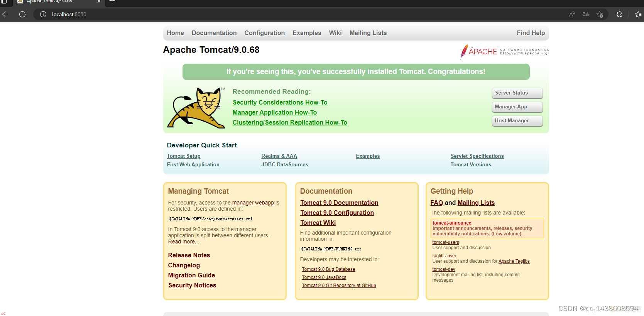Image resolution: width=644 pixels, height=316 pixels.
Task: Open the tomcat-dev mailing list link
Action: (444, 269)
